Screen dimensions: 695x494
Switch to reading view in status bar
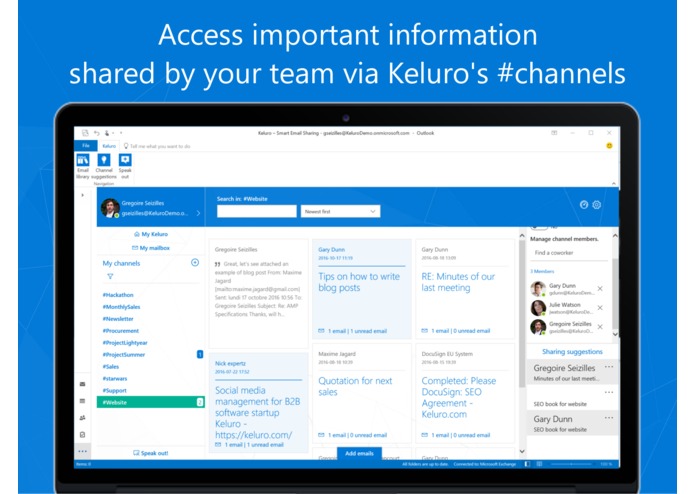point(539,464)
